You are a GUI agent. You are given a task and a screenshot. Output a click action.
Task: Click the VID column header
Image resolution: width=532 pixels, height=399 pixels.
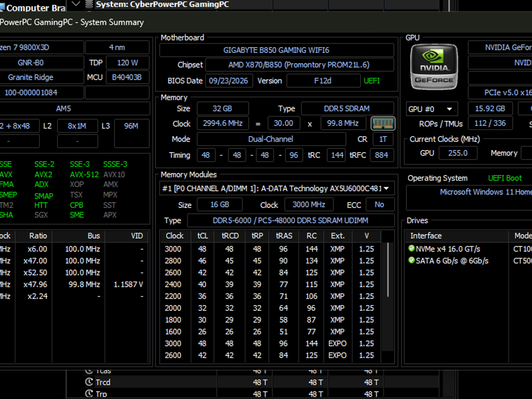[127, 236]
